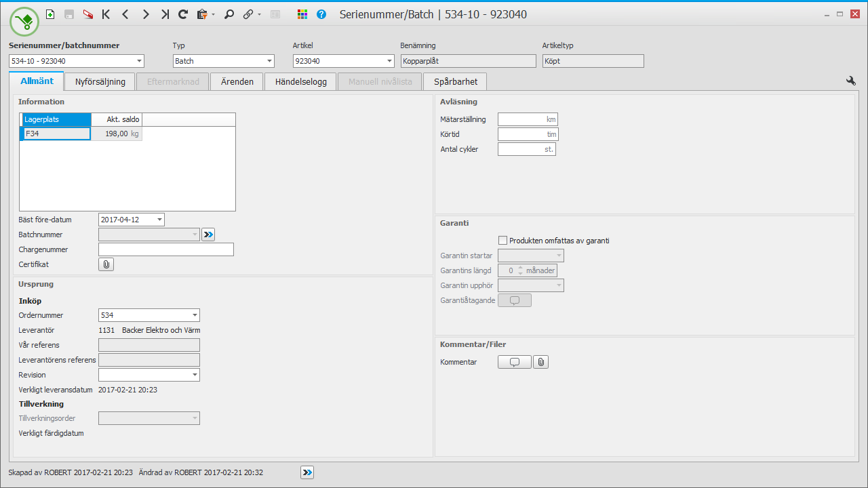Click the disabled Eftermarknad tab
This screenshot has height=488, width=868.
pyautogui.click(x=172, y=81)
